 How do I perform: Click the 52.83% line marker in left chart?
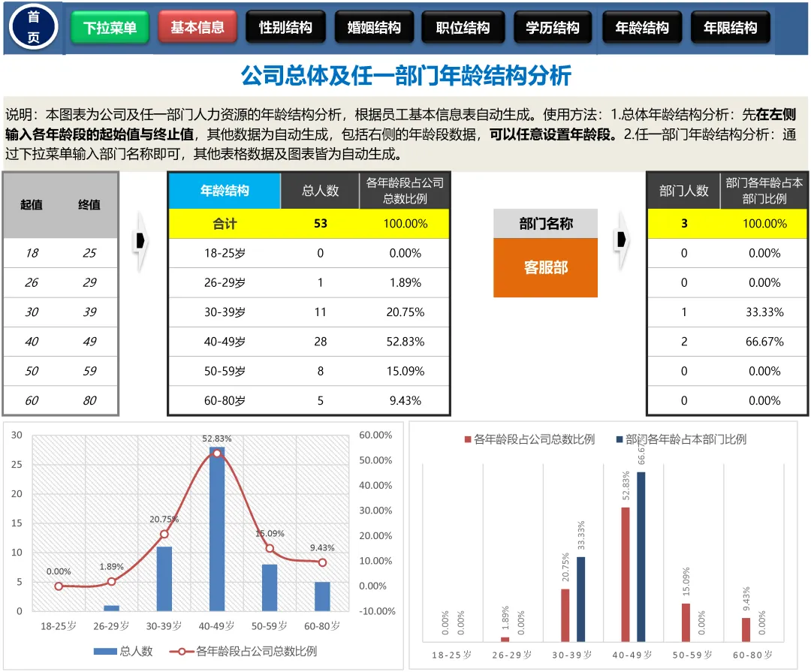click(x=217, y=454)
